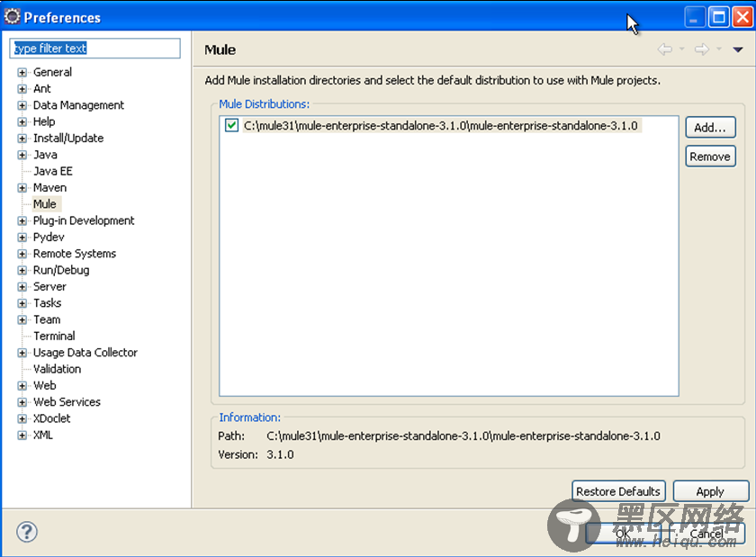This screenshot has width=756, height=557.
Task: Click Restore Defaults button
Action: (x=618, y=491)
